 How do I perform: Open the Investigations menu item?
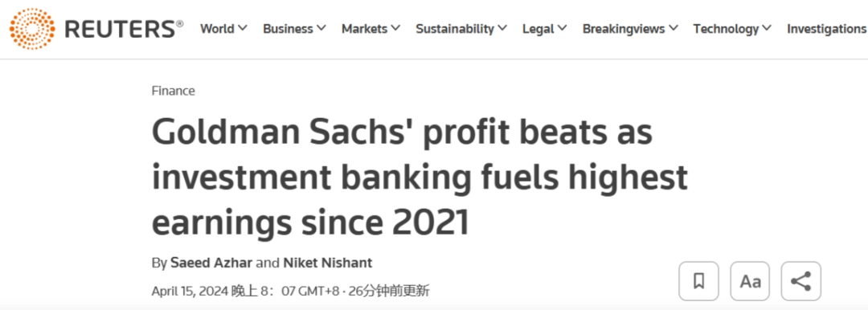pyautogui.click(x=827, y=29)
